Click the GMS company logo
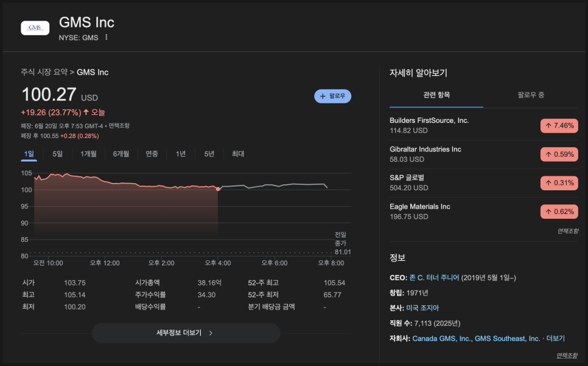The width and height of the screenshot is (588, 366). [x=35, y=28]
